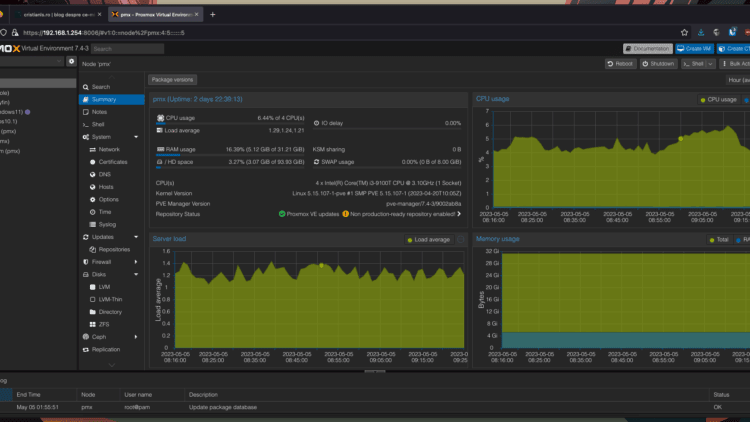Click the Server load chart data point
Viewport: 750px width, 422px height.
pos(321,265)
